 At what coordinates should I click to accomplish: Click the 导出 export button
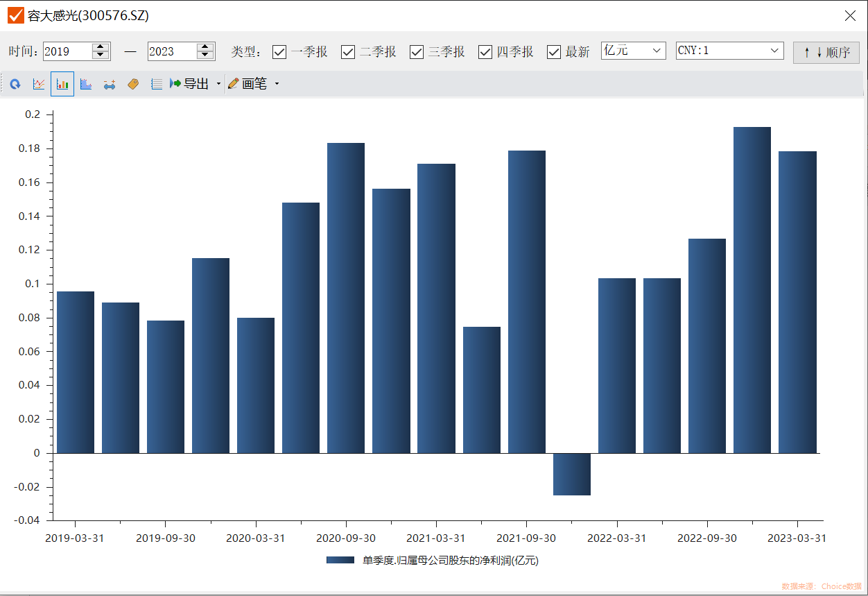click(x=189, y=84)
